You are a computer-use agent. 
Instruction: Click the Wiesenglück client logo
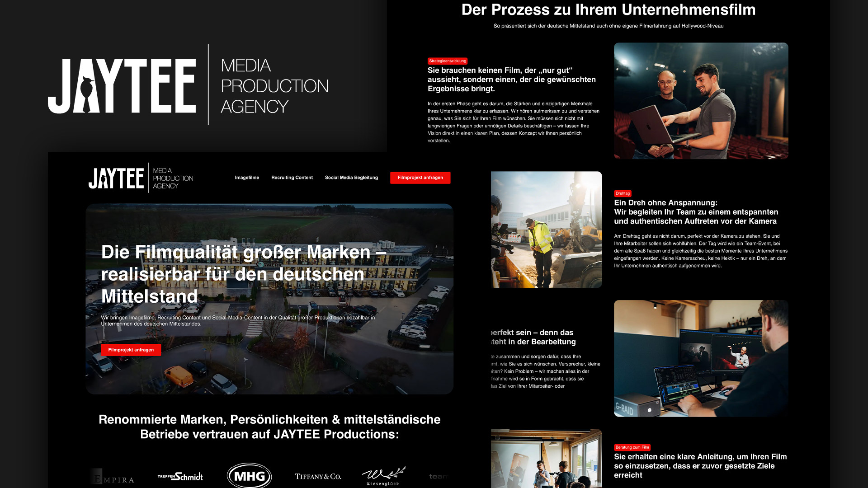click(x=383, y=476)
